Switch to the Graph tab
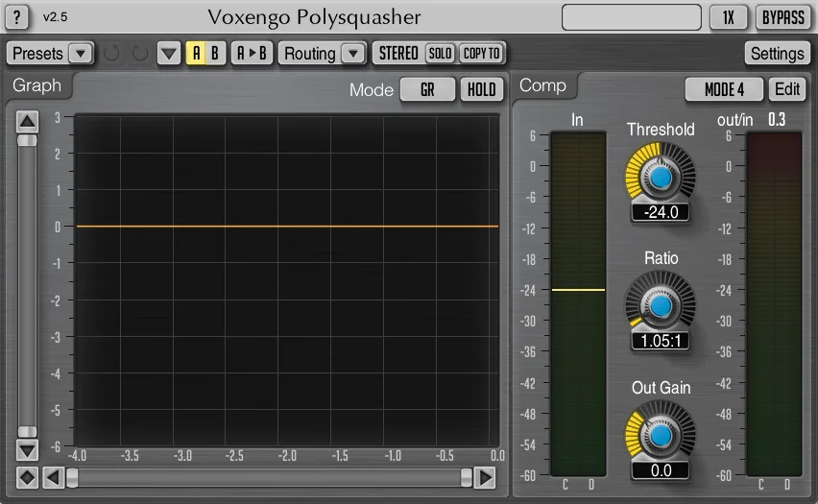This screenshot has height=504, width=818. (36, 85)
